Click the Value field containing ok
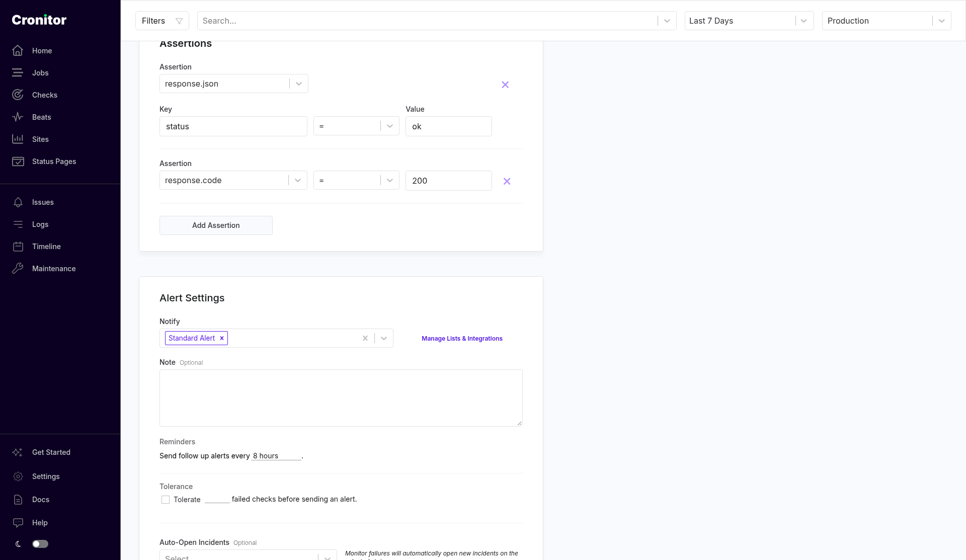 pyautogui.click(x=449, y=126)
